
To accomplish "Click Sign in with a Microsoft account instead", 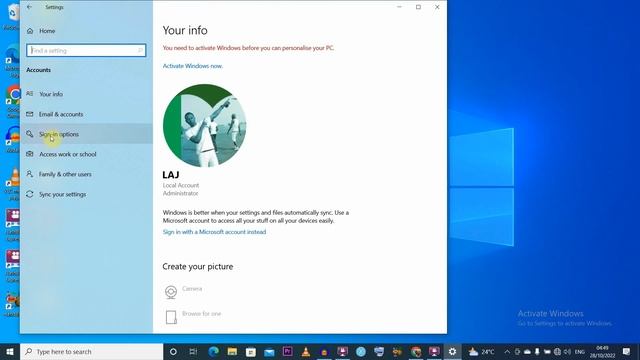I will [214, 232].
